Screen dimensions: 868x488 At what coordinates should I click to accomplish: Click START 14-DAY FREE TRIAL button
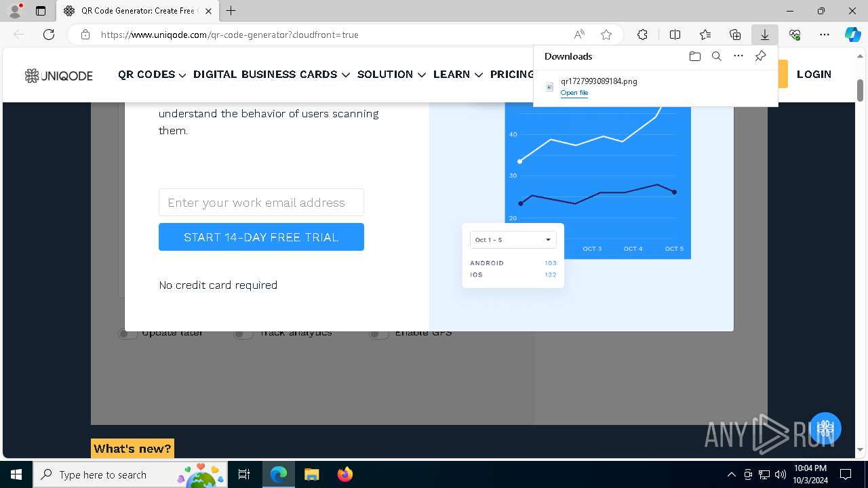coord(261,237)
